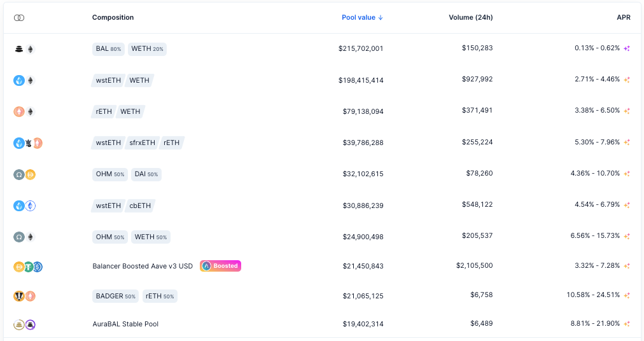Click the APR sparkle icon for OHM/DAI pool
The image size is (644, 341).
click(x=627, y=174)
